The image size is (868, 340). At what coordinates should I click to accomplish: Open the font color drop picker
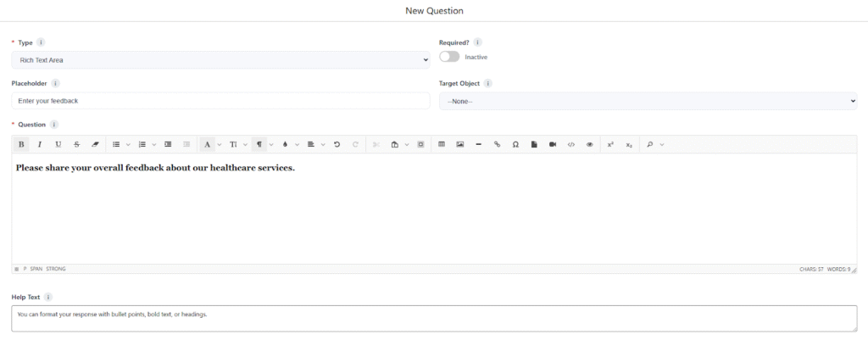(285, 145)
